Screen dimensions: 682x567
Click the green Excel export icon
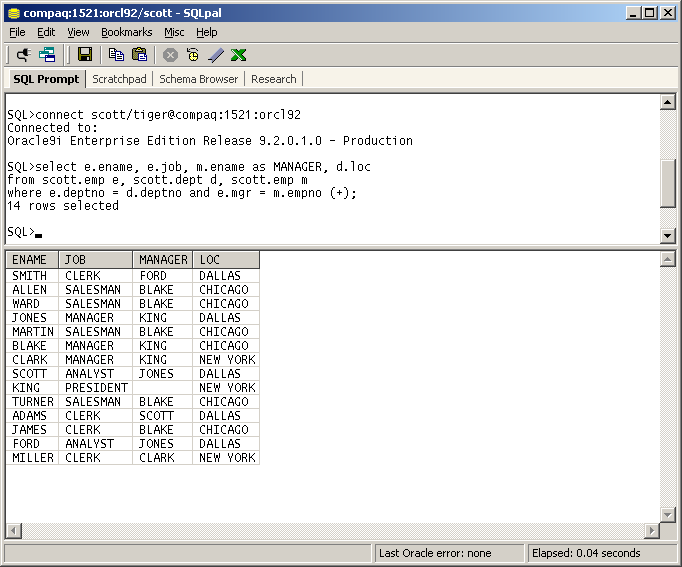239,55
